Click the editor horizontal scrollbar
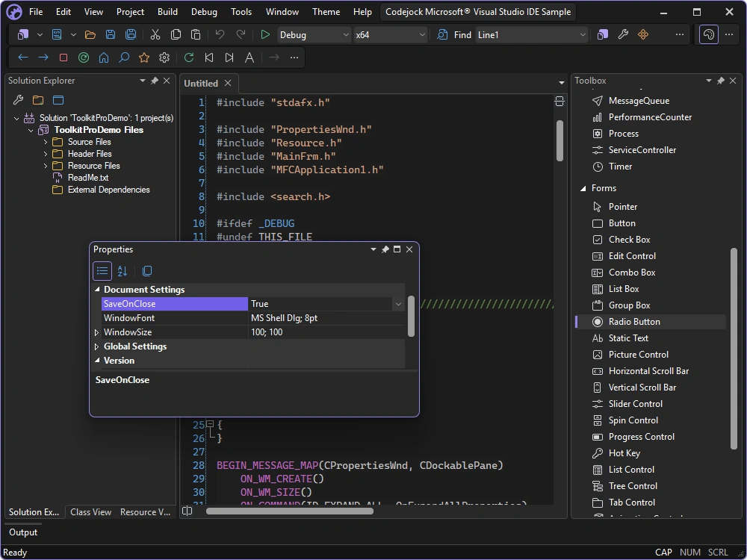Viewport: 747px width, 560px height. tap(290, 511)
